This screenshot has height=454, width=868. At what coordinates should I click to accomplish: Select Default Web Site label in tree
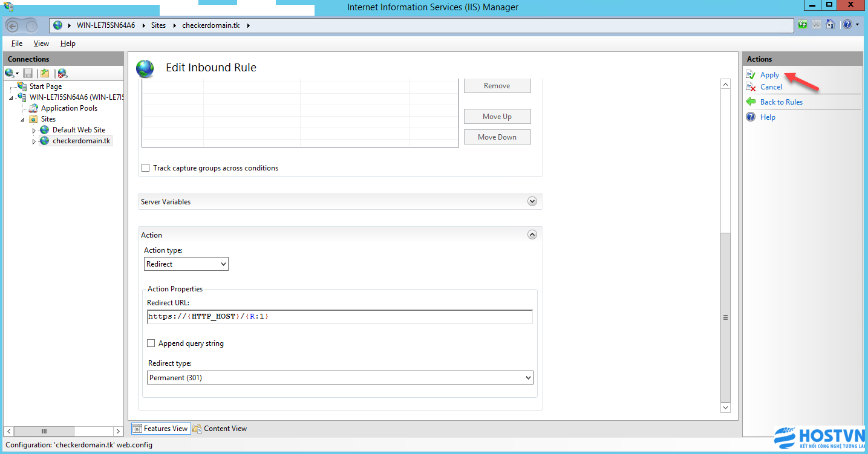79,130
